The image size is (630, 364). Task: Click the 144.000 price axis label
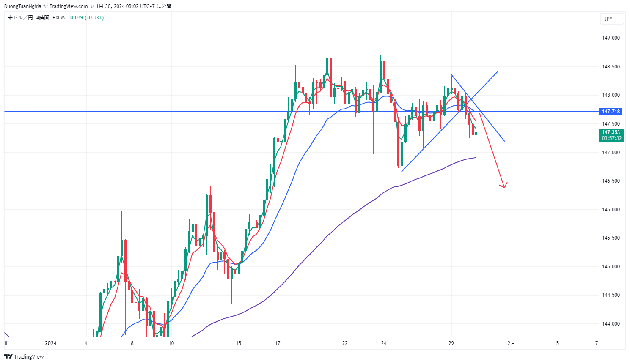coord(611,324)
